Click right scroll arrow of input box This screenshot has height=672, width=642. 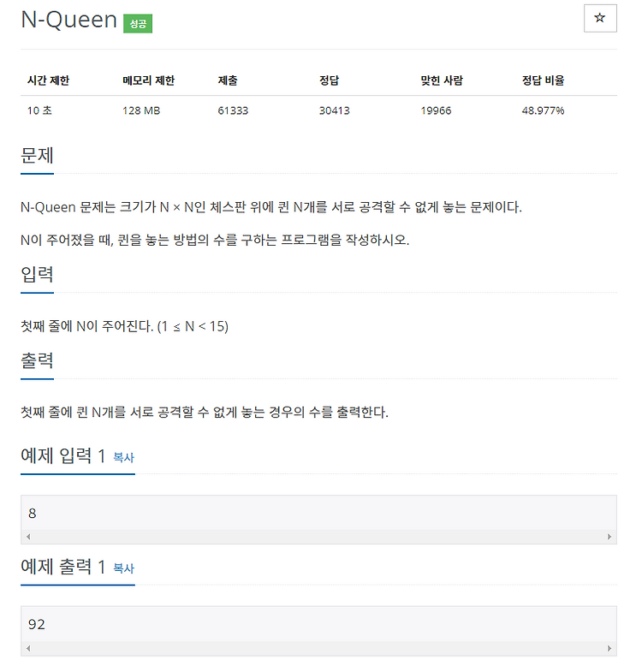[609, 537]
